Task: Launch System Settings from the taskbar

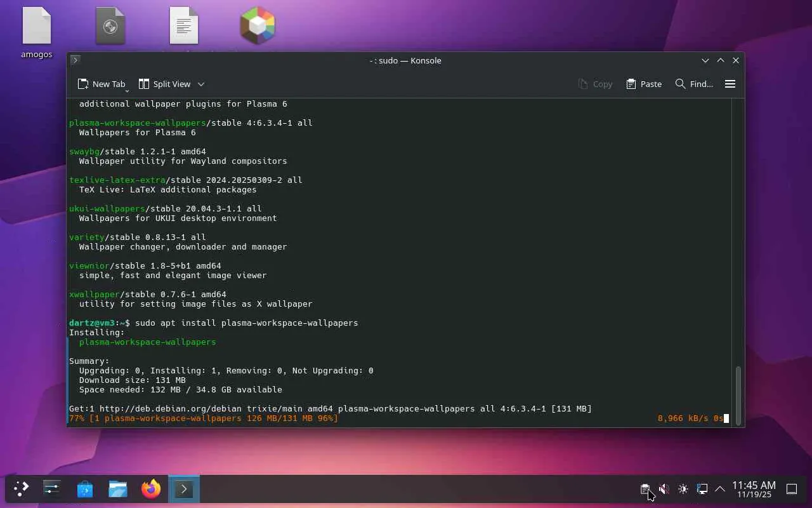Action: 52,489
